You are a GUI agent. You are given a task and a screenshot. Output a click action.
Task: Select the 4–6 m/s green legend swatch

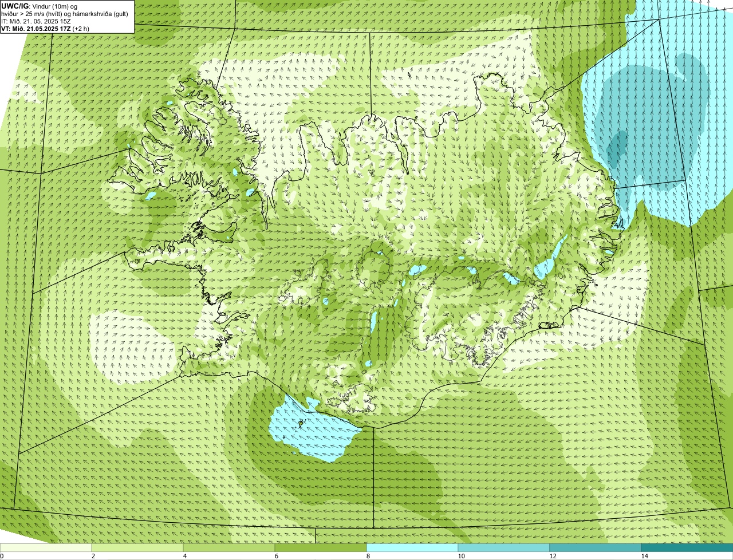coord(229,547)
